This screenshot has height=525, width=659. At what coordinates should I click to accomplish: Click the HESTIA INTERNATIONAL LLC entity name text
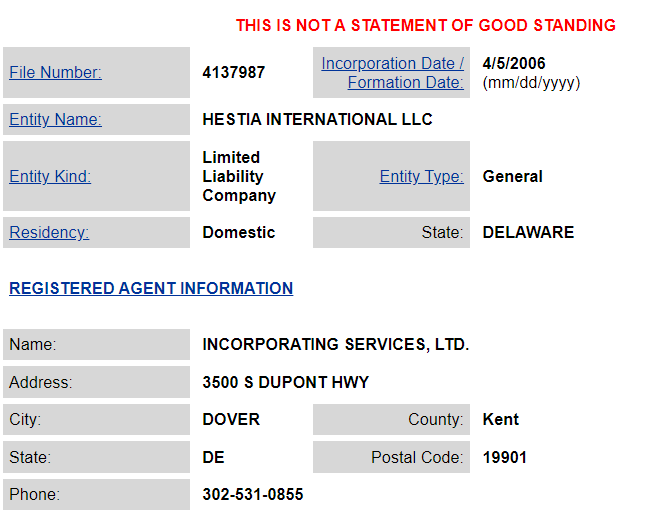pyautogui.click(x=317, y=120)
